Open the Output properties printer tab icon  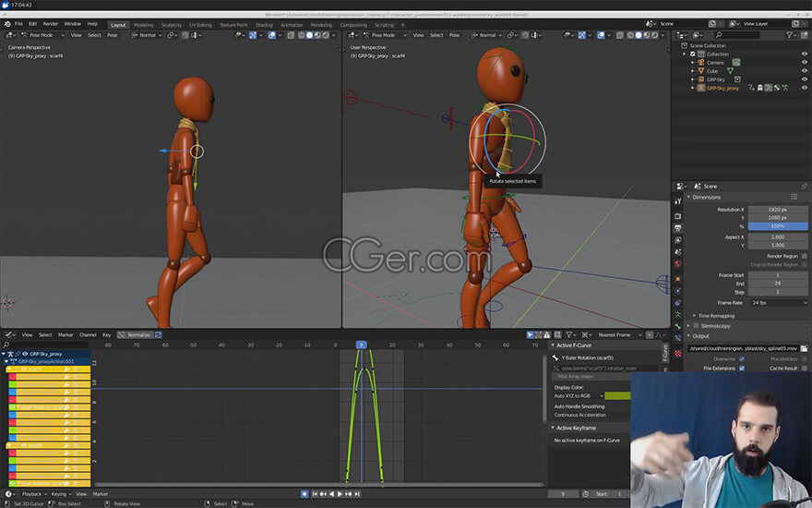point(678,228)
